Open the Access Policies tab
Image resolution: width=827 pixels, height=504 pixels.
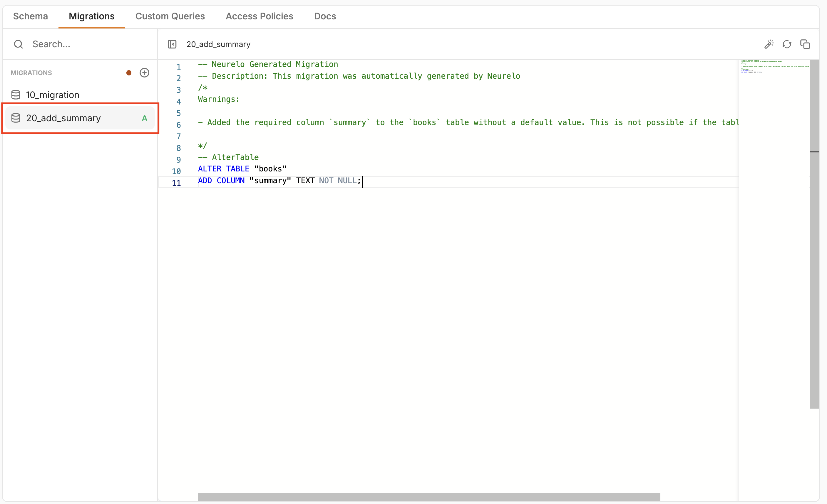pos(259,16)
